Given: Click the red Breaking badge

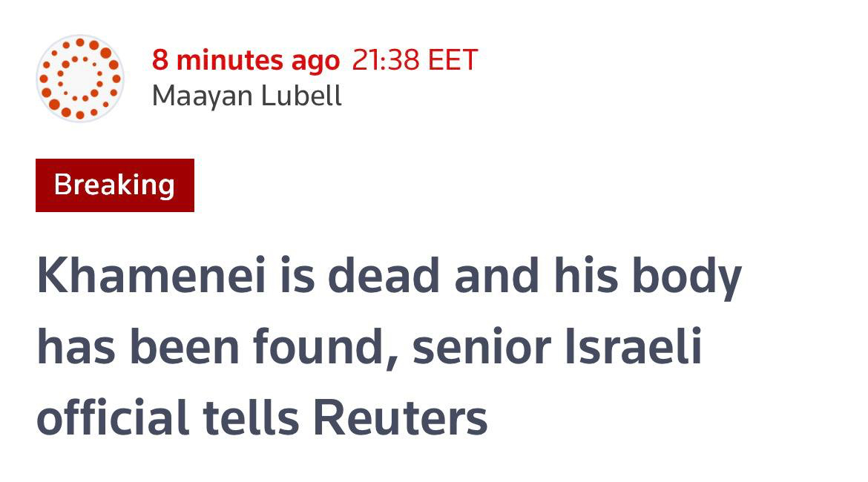Looking at the screenshot, I should pyautogui.click(x=114, y=185).
